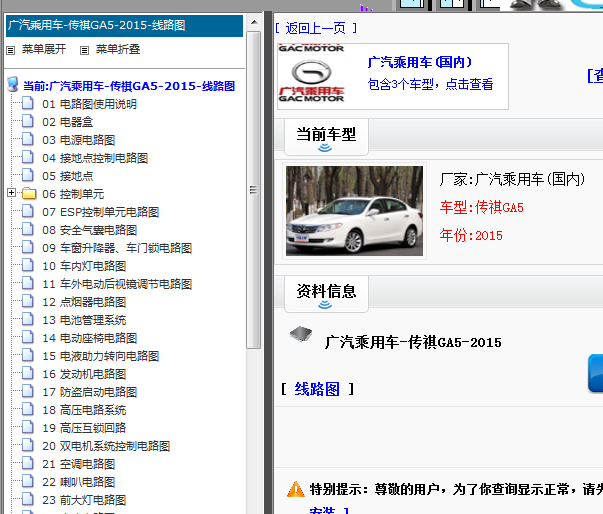Click the page icon for 14 电动座椅电路图
Viewport: 603px width, 514px height.
(x=28, y=337)
